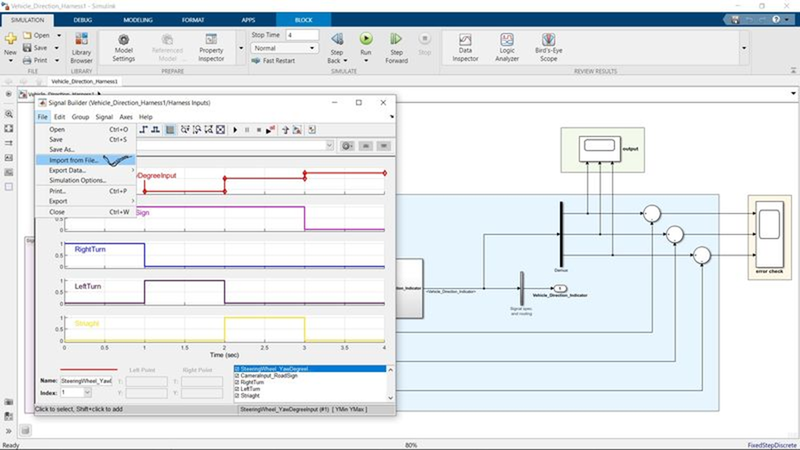Choose Save As in File menu
The height and width of the screenshot is (450, 800).
click(85, 149)
